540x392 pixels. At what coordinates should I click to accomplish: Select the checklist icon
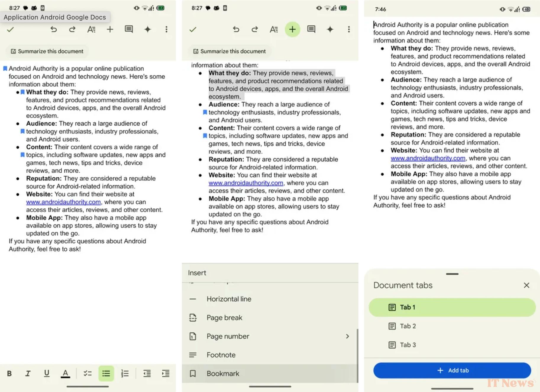point(88,373)
